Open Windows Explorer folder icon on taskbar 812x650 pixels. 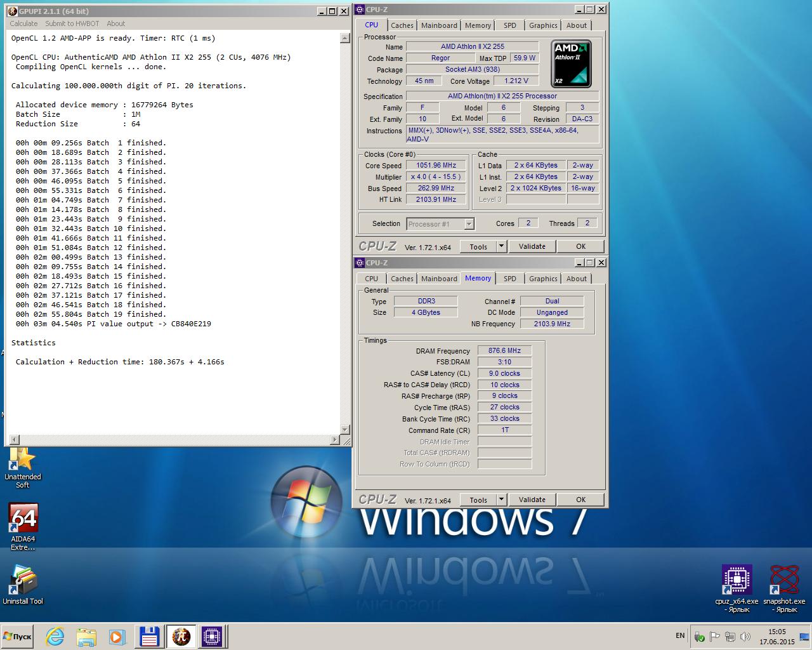(86, 636)
